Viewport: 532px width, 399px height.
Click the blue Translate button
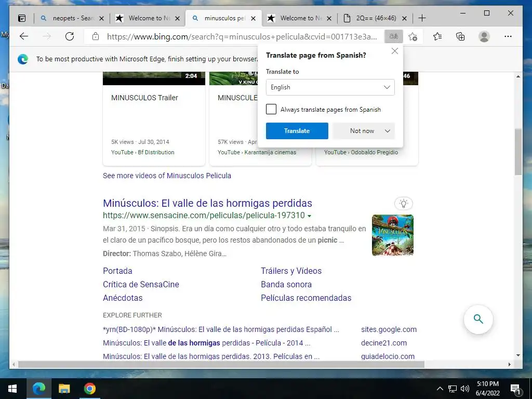297,131
